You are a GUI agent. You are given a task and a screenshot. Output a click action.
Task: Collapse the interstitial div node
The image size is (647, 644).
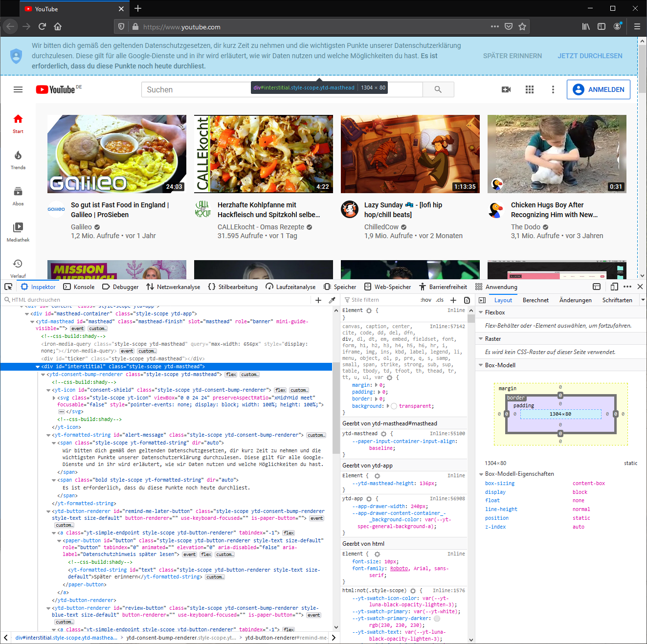[x=38, y=367]
